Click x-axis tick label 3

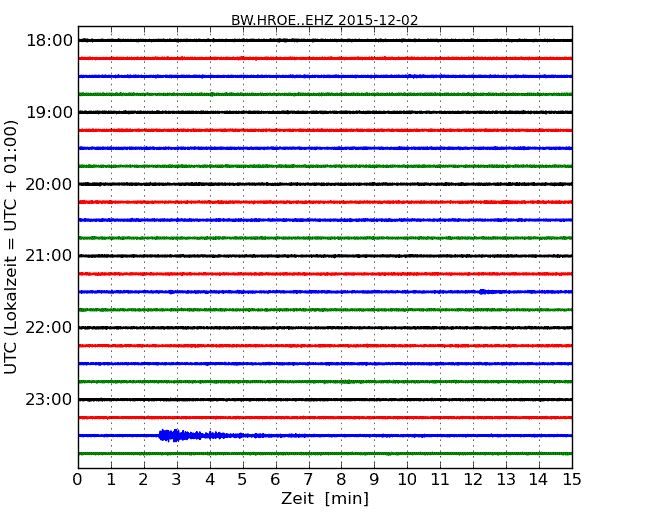pyautogui.click(x=177, y=480)
